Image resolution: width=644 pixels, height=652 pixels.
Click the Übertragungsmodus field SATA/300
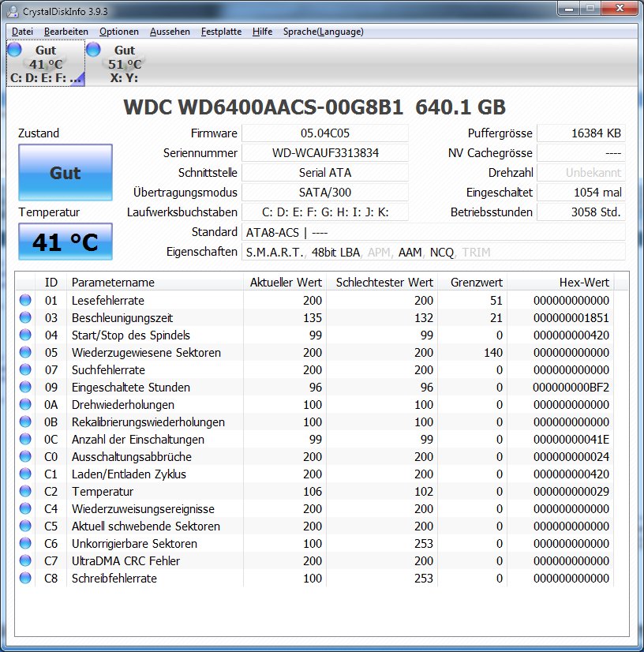click(x=325, y=193)
